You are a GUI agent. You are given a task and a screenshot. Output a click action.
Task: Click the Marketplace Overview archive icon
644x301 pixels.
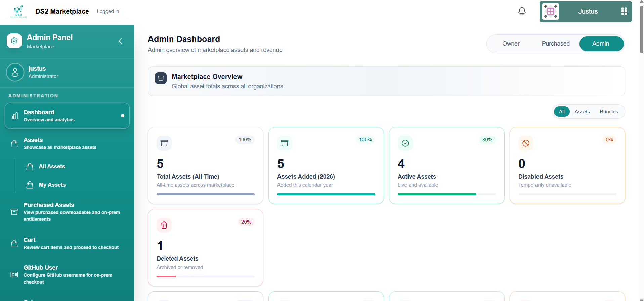(161, 78)
